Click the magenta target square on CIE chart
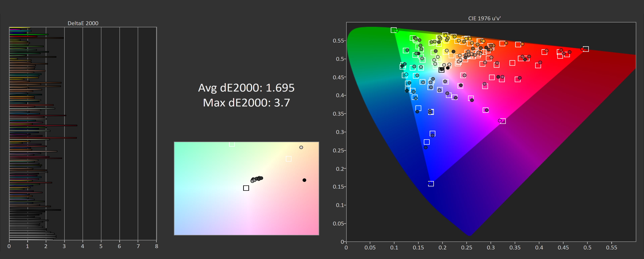The width and height of the screenshot is (644, 259). (x=503, y=121)
